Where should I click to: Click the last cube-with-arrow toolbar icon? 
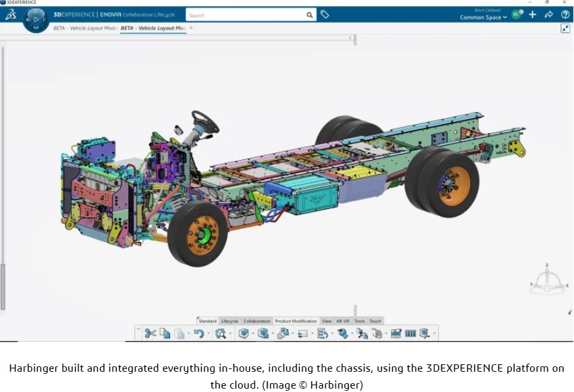(424, 333)
